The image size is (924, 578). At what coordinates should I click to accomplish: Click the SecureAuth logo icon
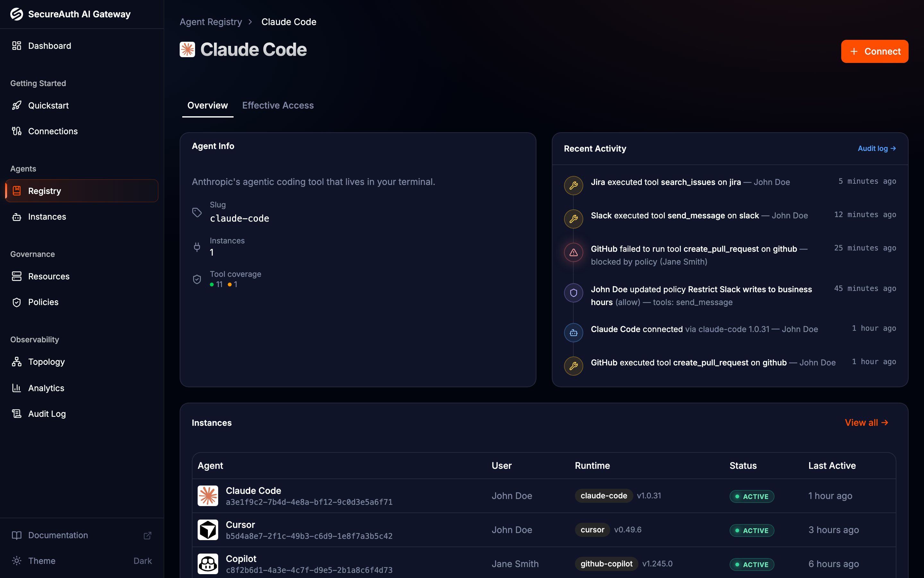[x=16, y=14]
